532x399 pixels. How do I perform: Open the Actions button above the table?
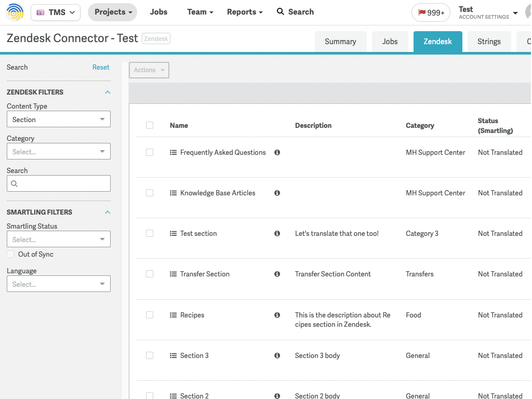pos(149,70)
